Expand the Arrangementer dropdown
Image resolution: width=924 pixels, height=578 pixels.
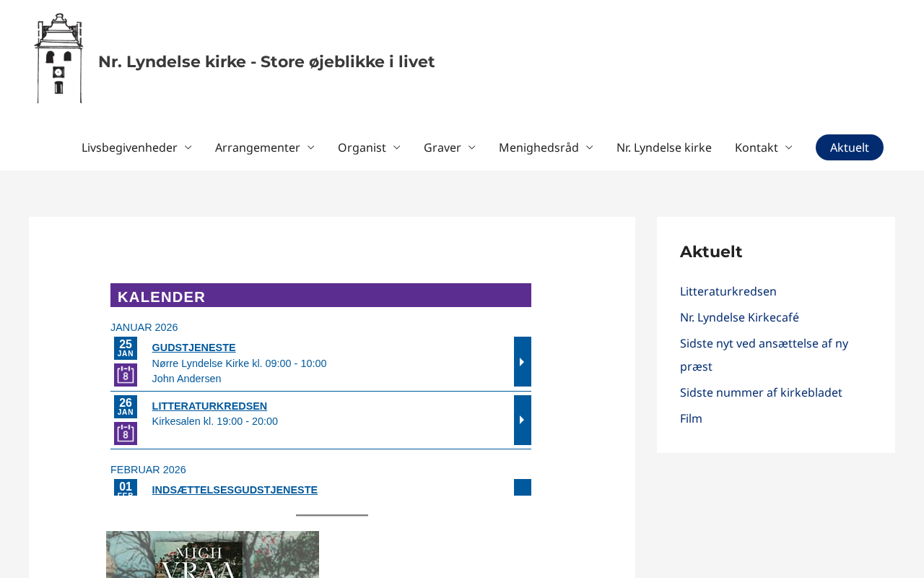tap(264, 147)
